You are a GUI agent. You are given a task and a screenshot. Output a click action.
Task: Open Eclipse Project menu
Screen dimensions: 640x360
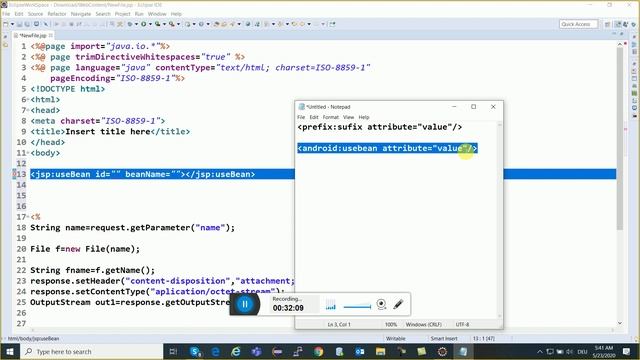point(122,14)
